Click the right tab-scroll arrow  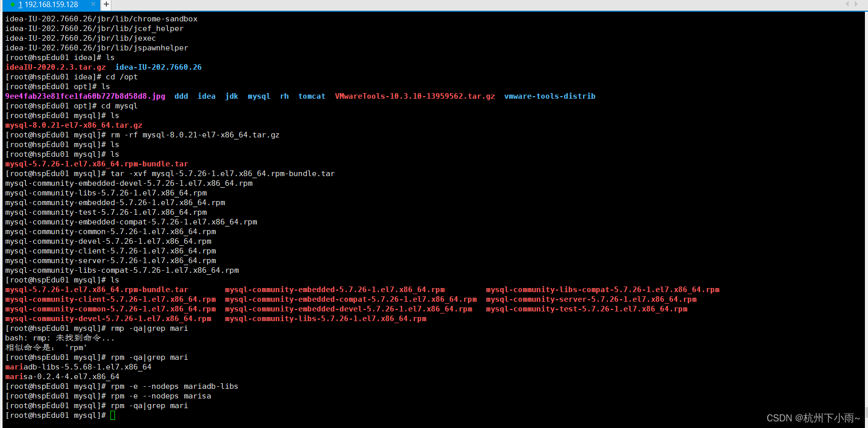point(856,4)
